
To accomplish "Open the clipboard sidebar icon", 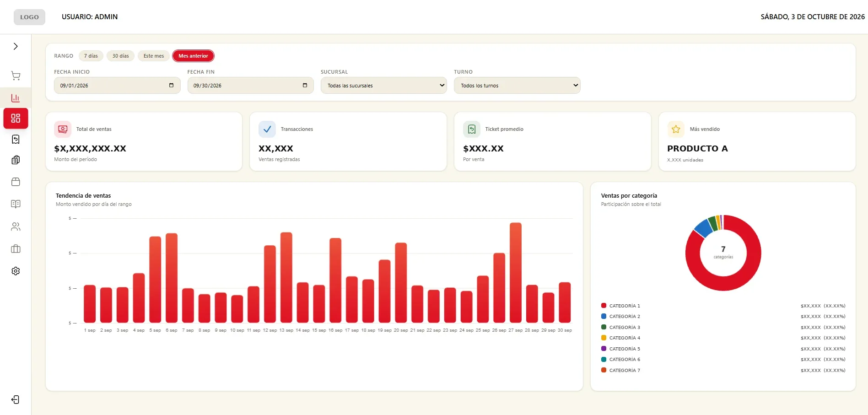I will point(16,160).
